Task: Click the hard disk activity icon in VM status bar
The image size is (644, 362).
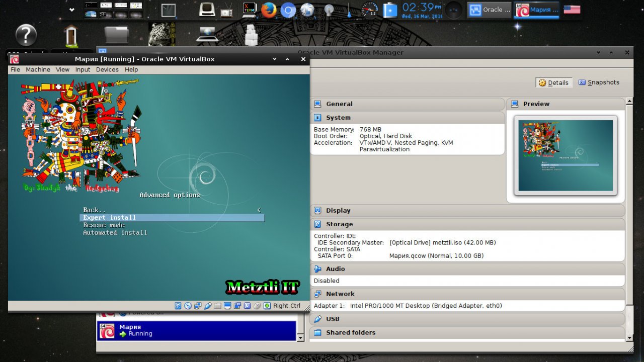Action: [178, 306]
